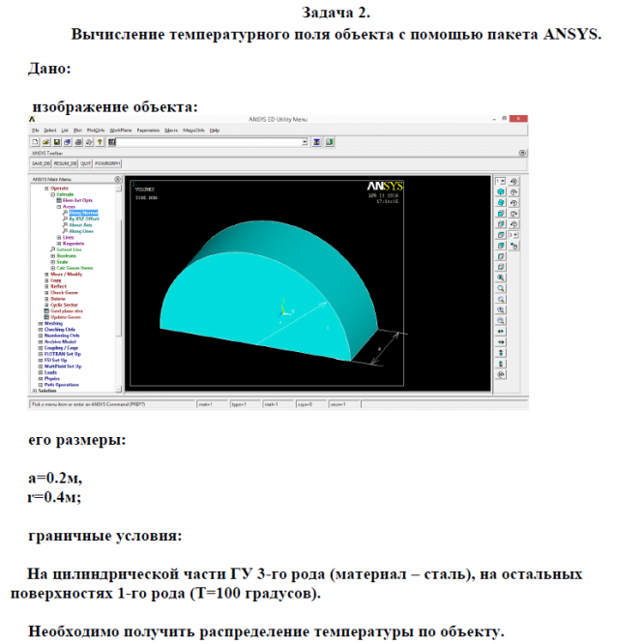
Task: Click the QUIT toolbar button
Action: click(85, 163)
